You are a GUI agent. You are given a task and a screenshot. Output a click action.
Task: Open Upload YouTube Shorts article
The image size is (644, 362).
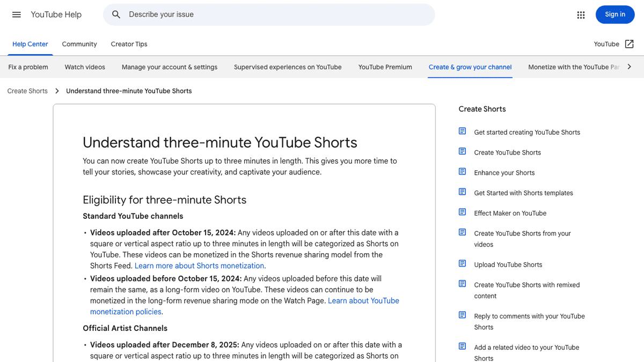(508, 265)
